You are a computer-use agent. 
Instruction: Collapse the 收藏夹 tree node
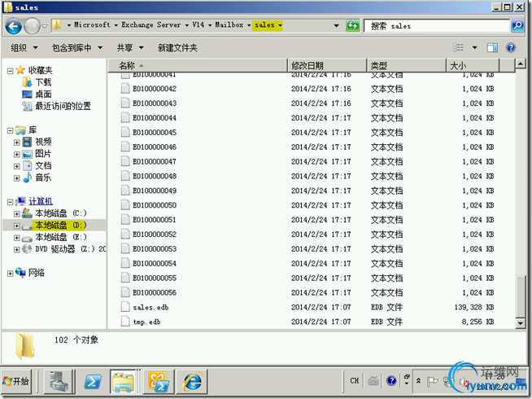click(11, 71)
